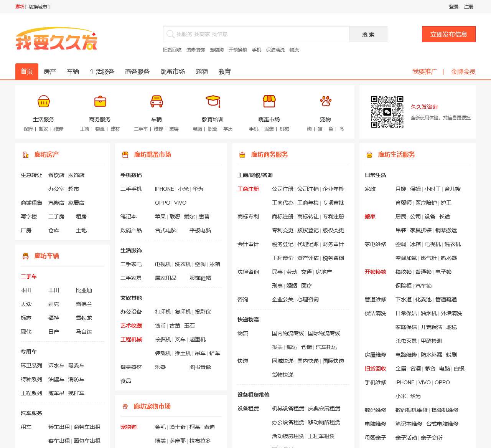The width and height of the screenshot is (491, 448).
Task: Click the 开锁换锁 hot search keyword
Action: [x=238, y=50]
